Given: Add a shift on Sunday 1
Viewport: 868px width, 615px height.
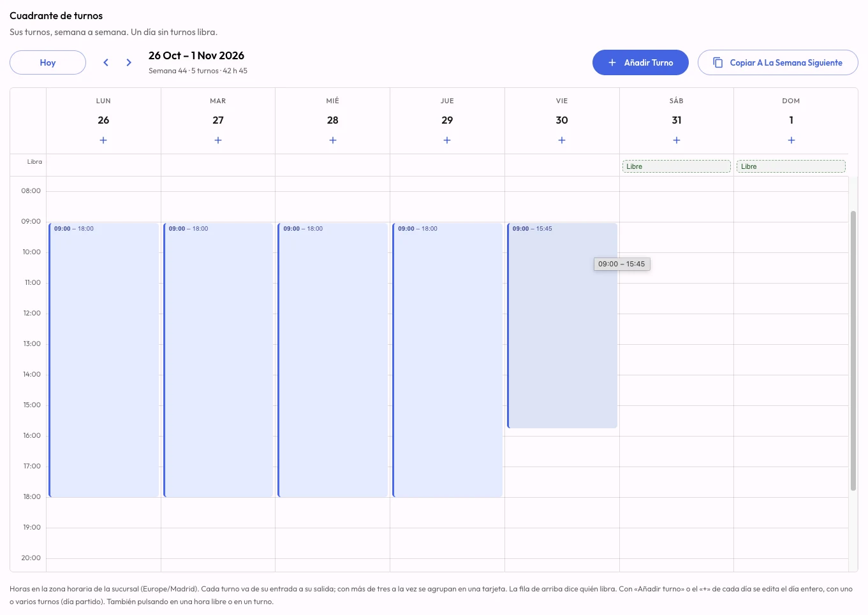Looking at the screenshot, I should (x=791, y=140).
